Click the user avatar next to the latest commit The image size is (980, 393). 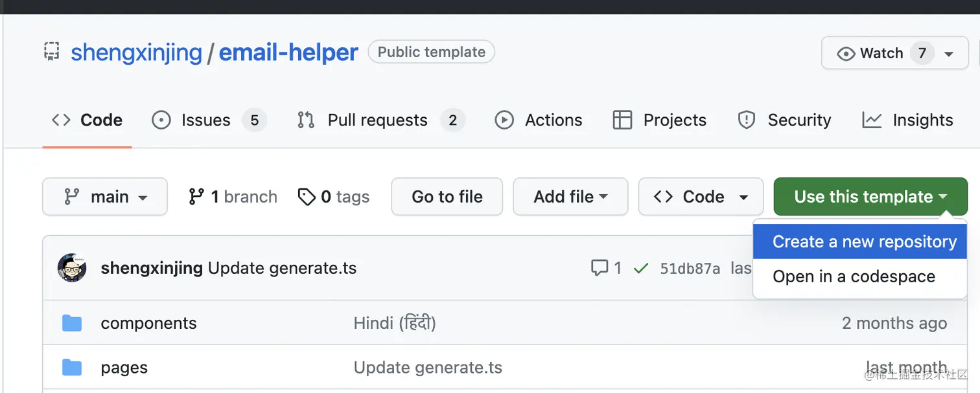click(x=72, y=267)
